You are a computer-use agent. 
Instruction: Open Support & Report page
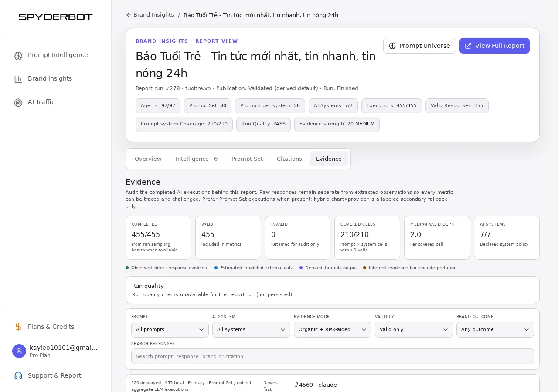(x=55, y=375)
